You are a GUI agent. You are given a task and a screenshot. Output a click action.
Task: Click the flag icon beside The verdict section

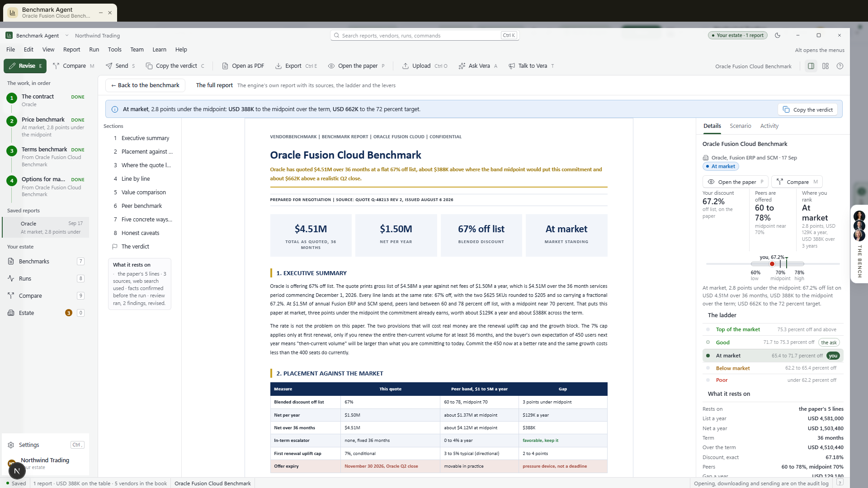click(115, 247)
